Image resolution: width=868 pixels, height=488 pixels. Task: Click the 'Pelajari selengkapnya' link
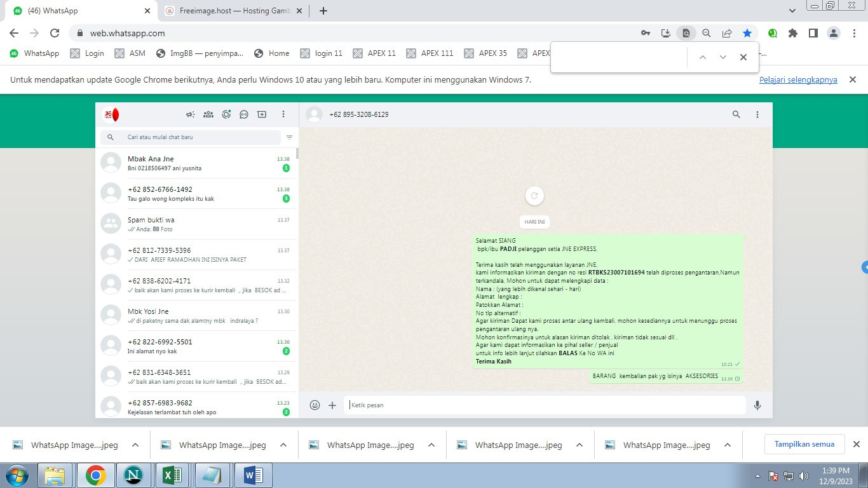coord(798,80)
